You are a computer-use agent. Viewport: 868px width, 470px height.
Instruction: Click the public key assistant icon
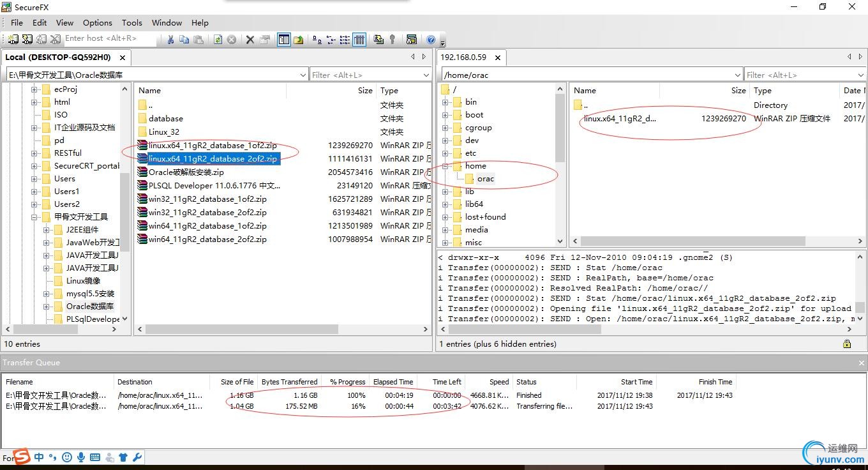tap(392, 40)
